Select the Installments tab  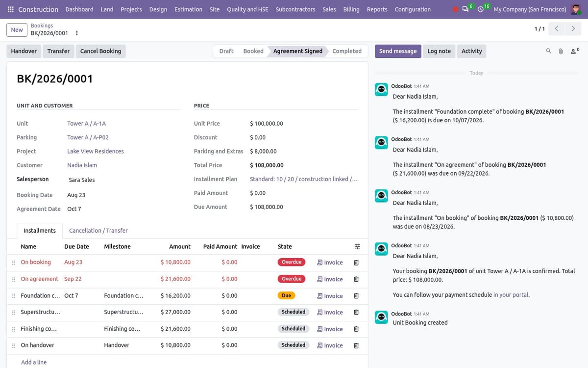point(40,231)
